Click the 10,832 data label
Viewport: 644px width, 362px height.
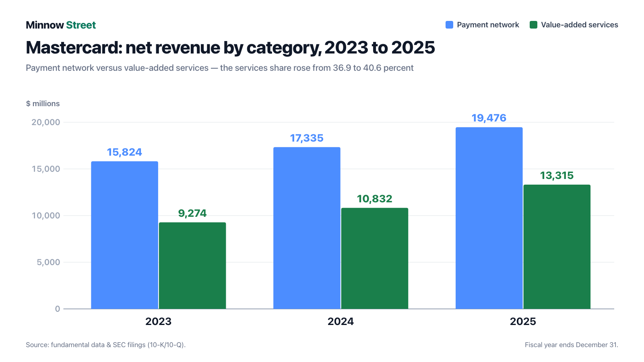375,199
